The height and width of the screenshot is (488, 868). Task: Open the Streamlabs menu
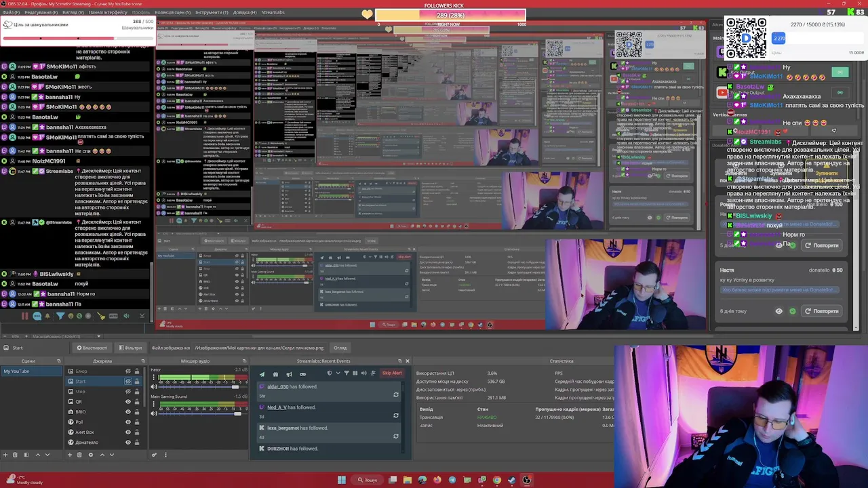point(273,12)
